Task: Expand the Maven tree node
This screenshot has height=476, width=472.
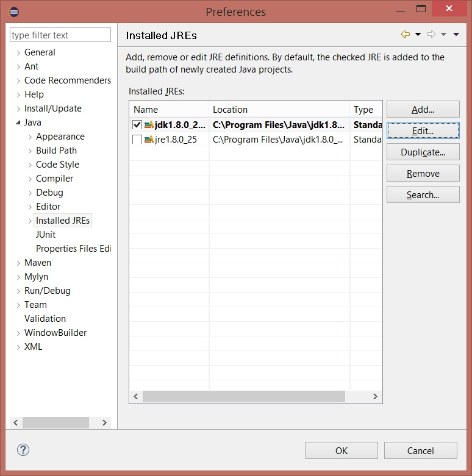Action: [18, 263]
